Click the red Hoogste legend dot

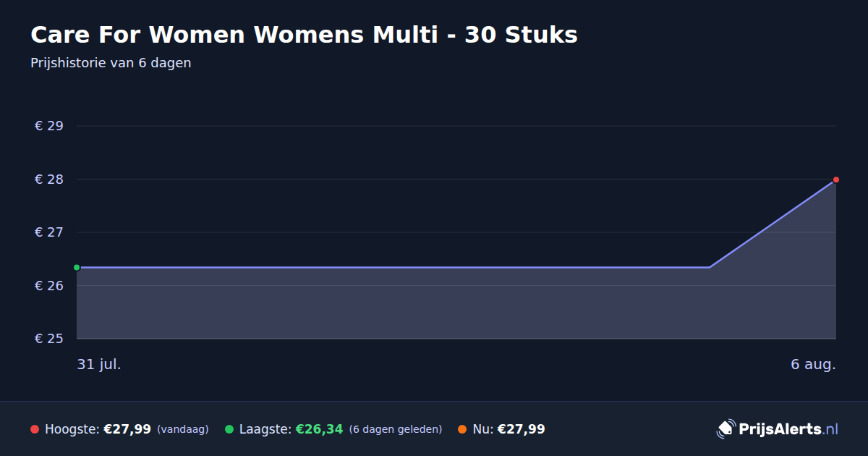[x=35, y=429]
